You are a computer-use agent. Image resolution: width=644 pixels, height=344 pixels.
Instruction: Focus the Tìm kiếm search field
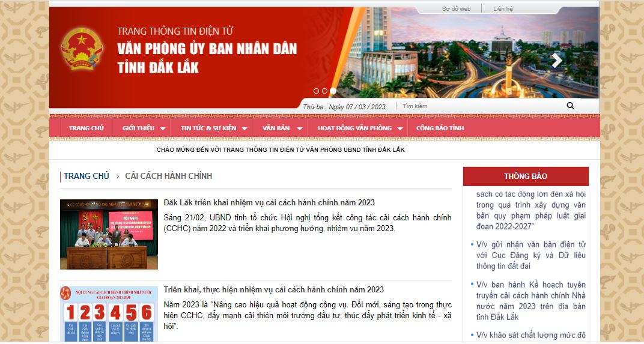[x=481, y=106]
